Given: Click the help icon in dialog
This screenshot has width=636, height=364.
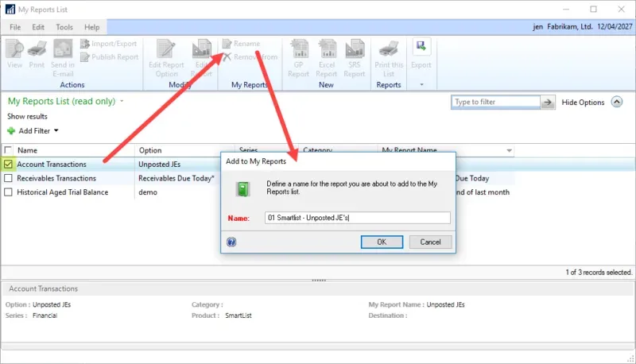Looking at the screenshot, I should click(x=231, y=242).
